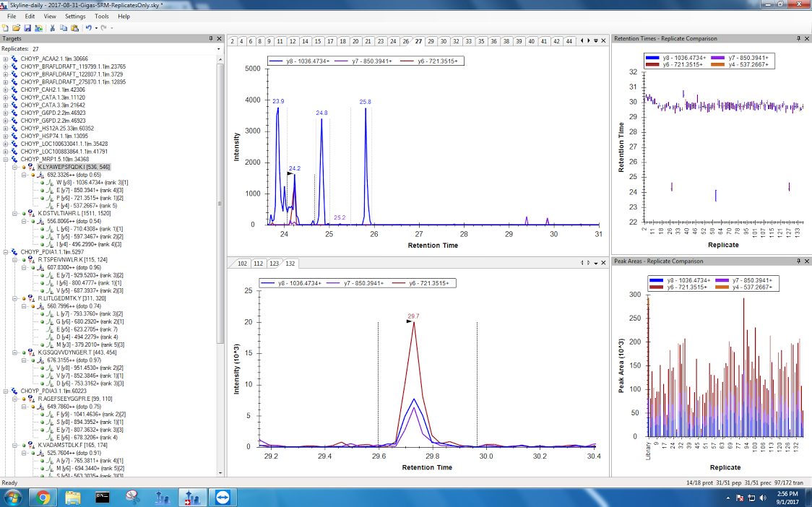Click the Open file toolbar icon
Screen dimensions: 812x507
point(16,27)
